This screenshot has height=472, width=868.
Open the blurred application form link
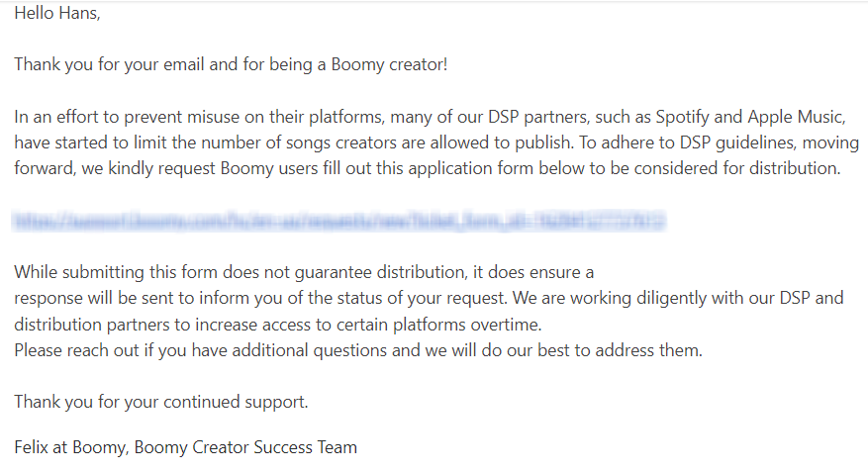338,220
